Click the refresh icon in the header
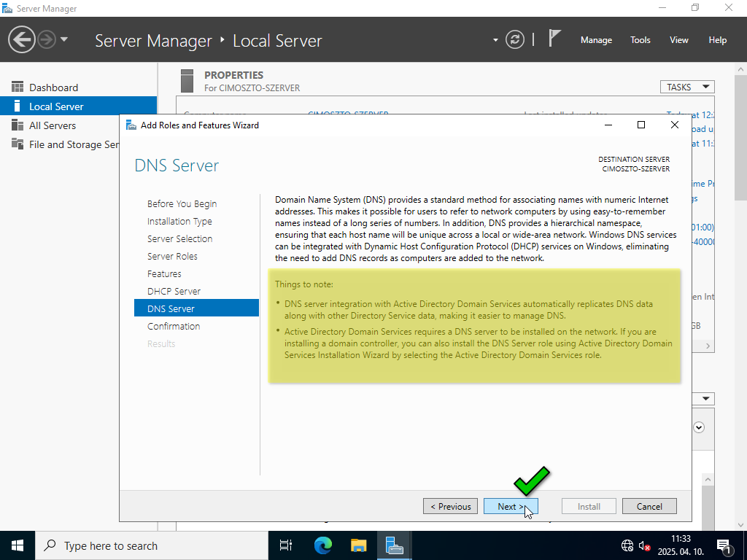This screenshot has height=560, width=747. pos(515,39)
